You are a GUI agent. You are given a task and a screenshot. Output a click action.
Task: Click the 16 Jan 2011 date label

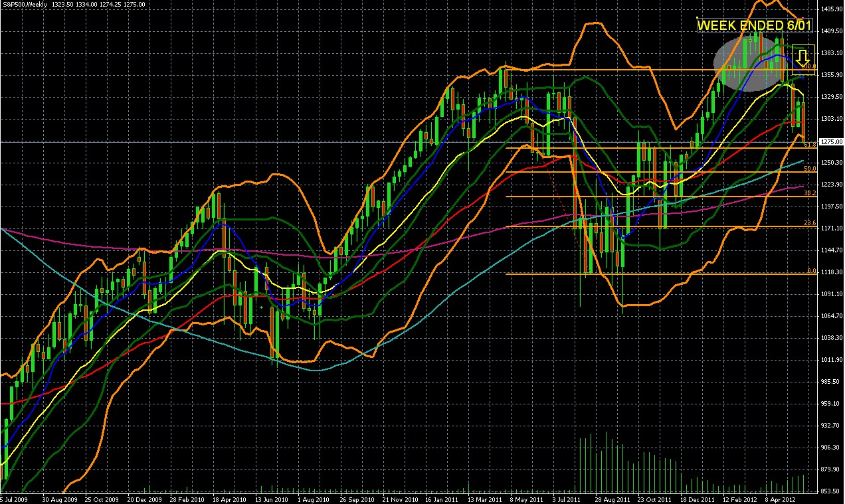click(442, 499)
